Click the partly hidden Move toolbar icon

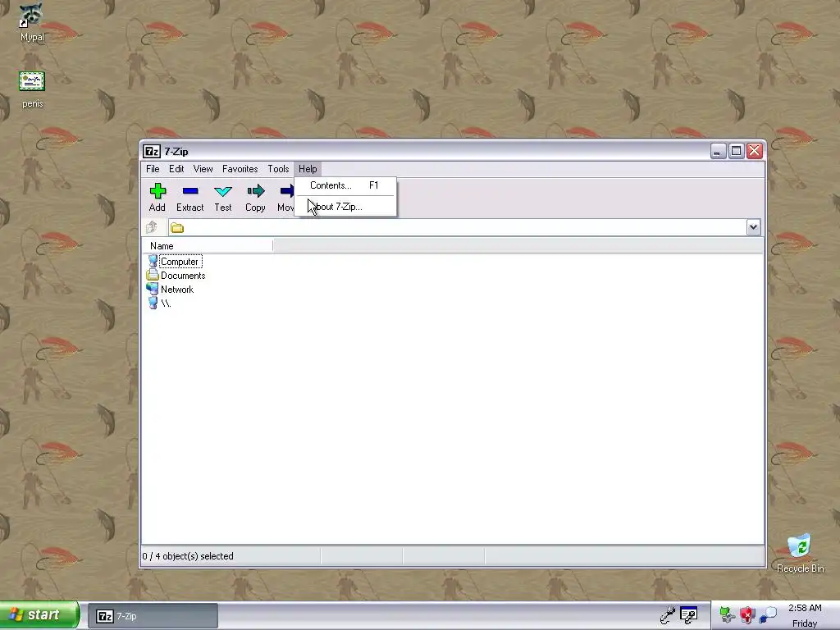[x=286, y=191]
